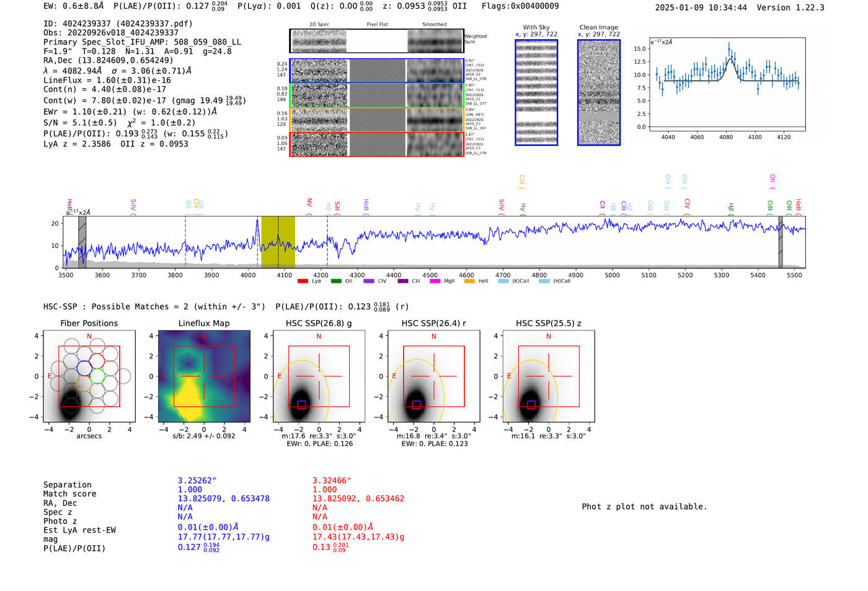Click the Clean Image panel
The image size is (868, 591).
pyautogui.click(x=599, y=92)
